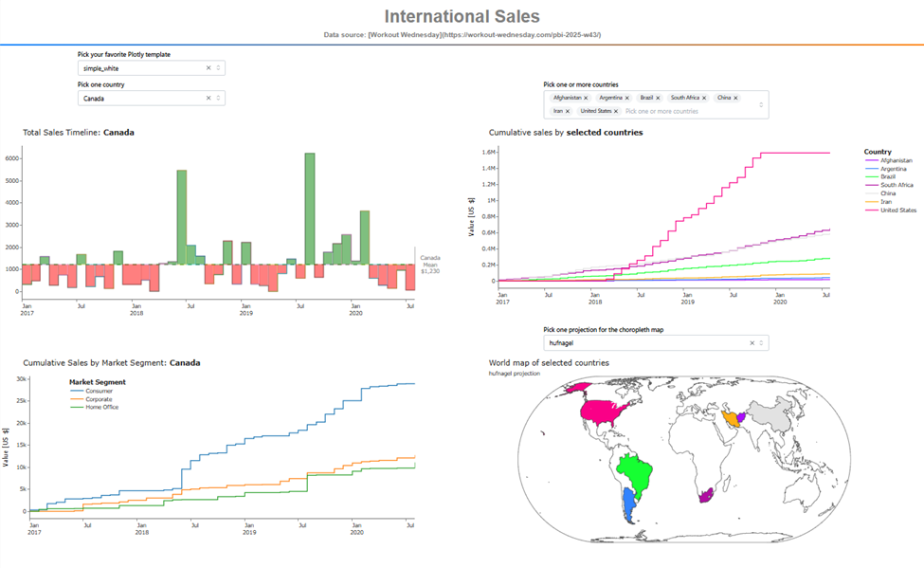This screenshot has height=568, width=924.
Task: Click the simple_white template value
Action: (x=100, y=68)
